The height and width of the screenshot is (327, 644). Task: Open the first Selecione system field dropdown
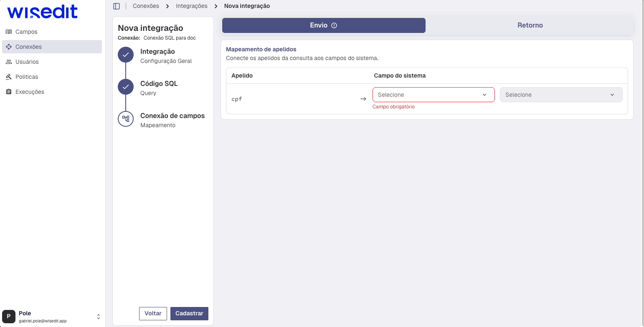pos(433,95)
